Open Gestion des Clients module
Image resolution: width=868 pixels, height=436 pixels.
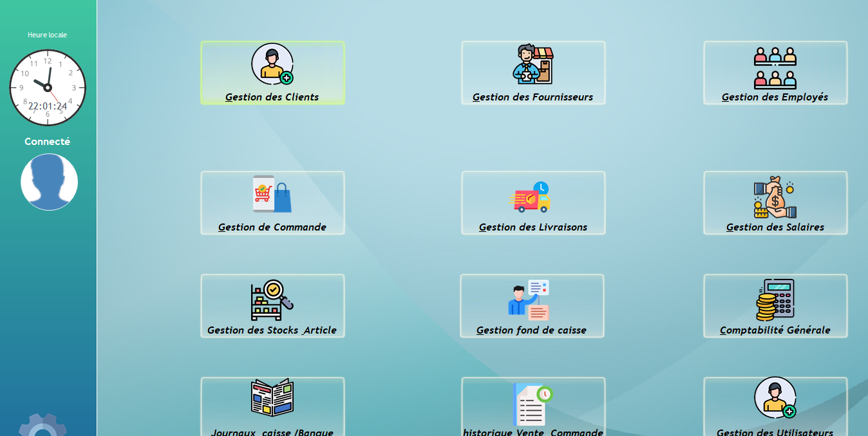pos(272,73)
